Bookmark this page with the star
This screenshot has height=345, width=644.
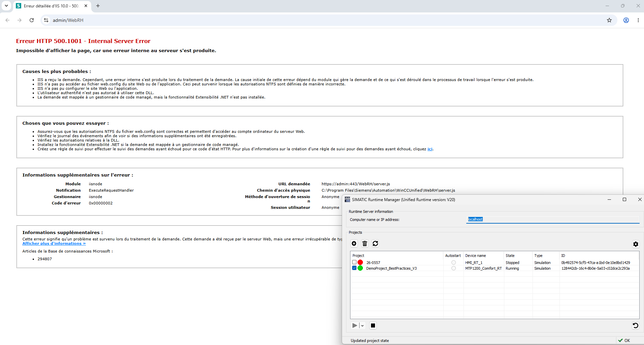coord(609,20)
